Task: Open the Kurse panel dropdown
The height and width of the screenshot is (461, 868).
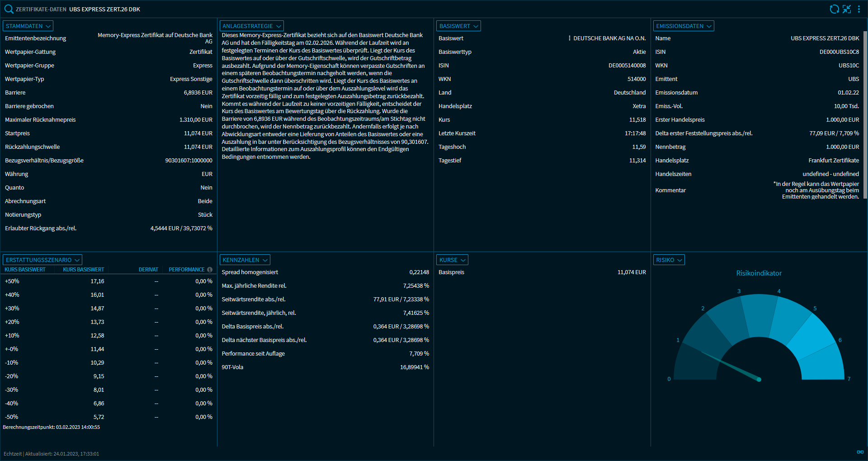Action: pyautogui.click(x=452, y=260)
